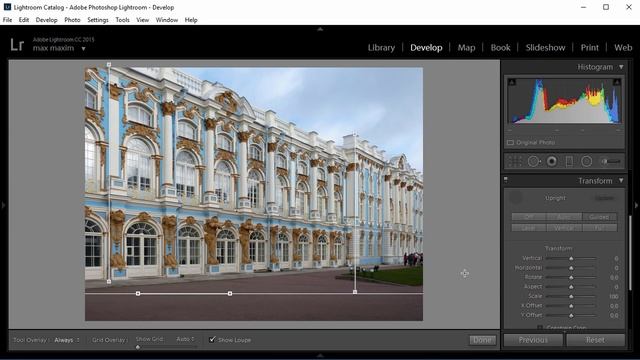The width and height of the screenshot is (640, 360).
Task: Click the Scale transform slider handle
Action: (x=571, y=296)
